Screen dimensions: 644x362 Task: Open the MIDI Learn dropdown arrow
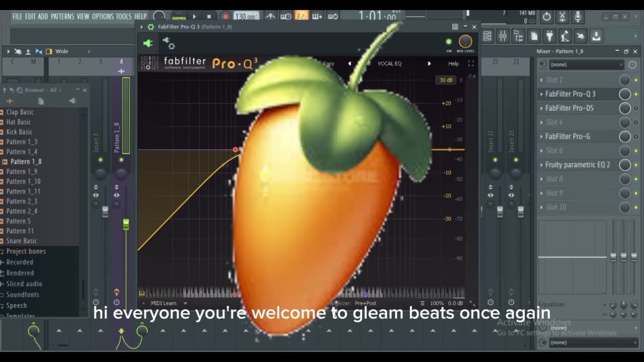click(185, 303)
